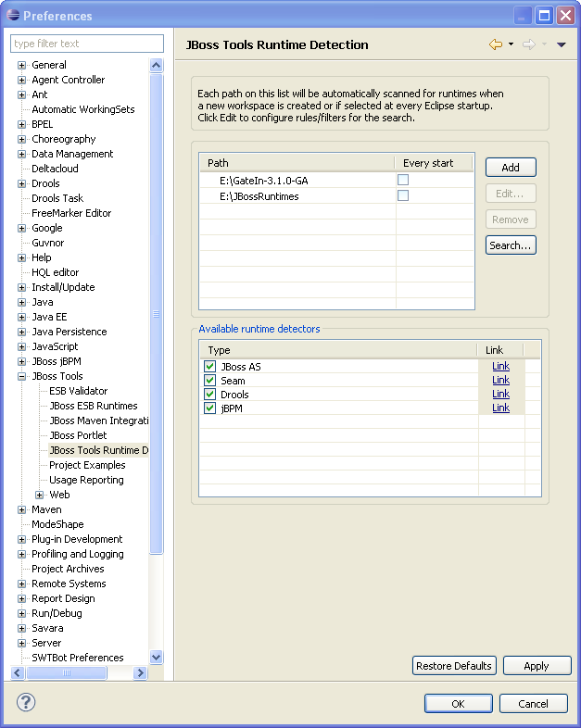This screenshot has height=728, width=581.
Task: Click the Every start column header
Action: [x=434, y=163]
